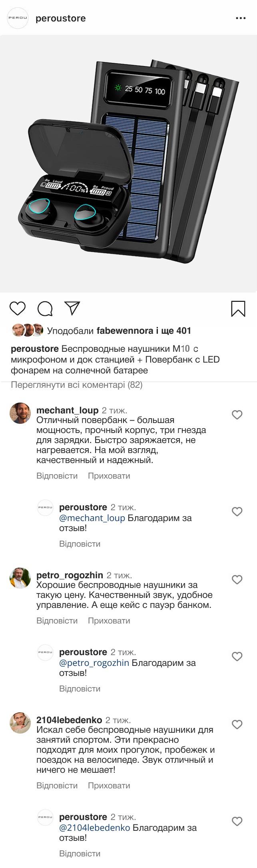Like peroustore's reply to 2104lebedenko

pos(237,821)
